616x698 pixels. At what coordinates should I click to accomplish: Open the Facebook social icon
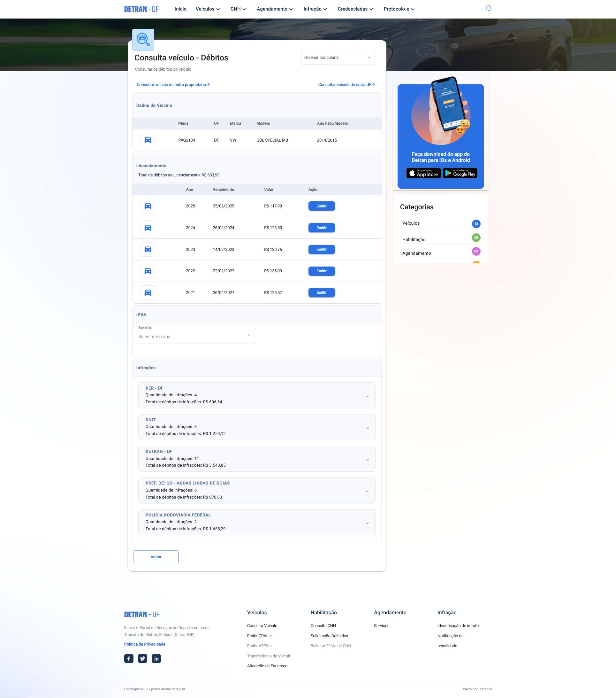pyautogui.click(x=129, y=658)
